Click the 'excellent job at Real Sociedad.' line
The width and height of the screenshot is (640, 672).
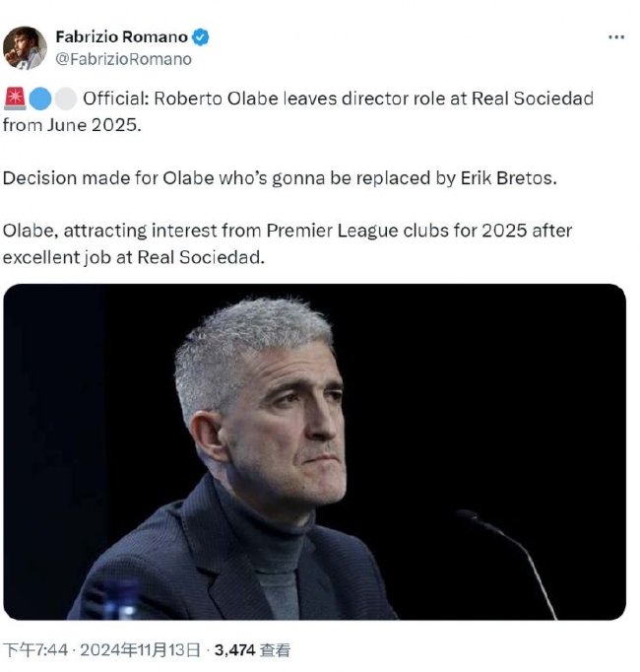[x=134, y=257]
